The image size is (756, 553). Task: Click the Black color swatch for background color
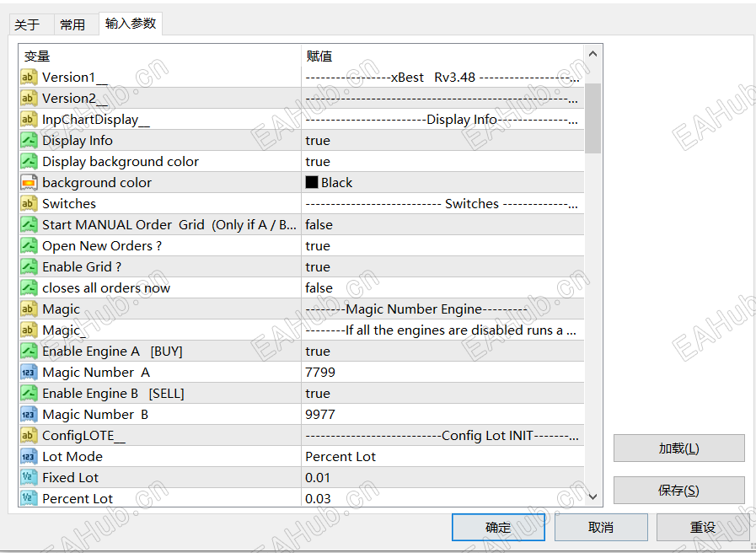tap(311, 182)
